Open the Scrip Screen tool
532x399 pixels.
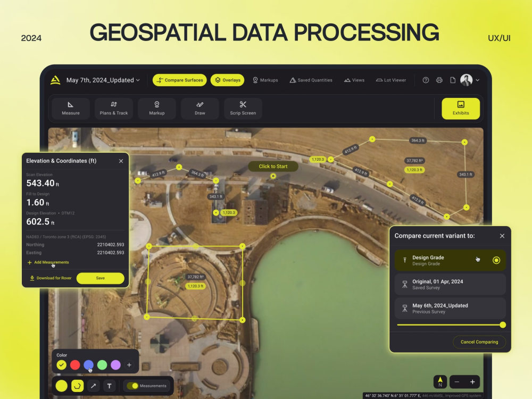[x=243, y=109]
